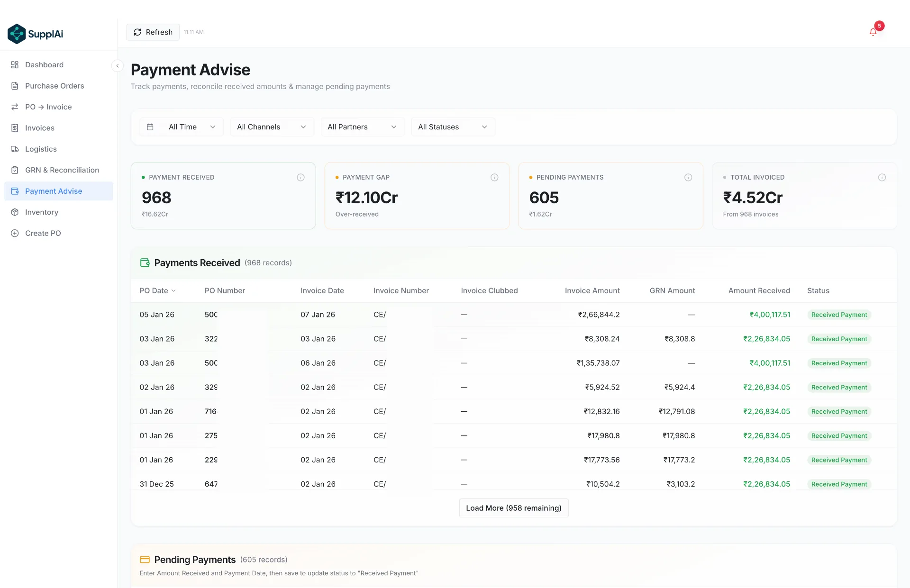Screen dimensions: 910x588
Task: Click Received Payment status for 31 Dec 25 row
Action: pyautogui.click(x=839, y=484)
